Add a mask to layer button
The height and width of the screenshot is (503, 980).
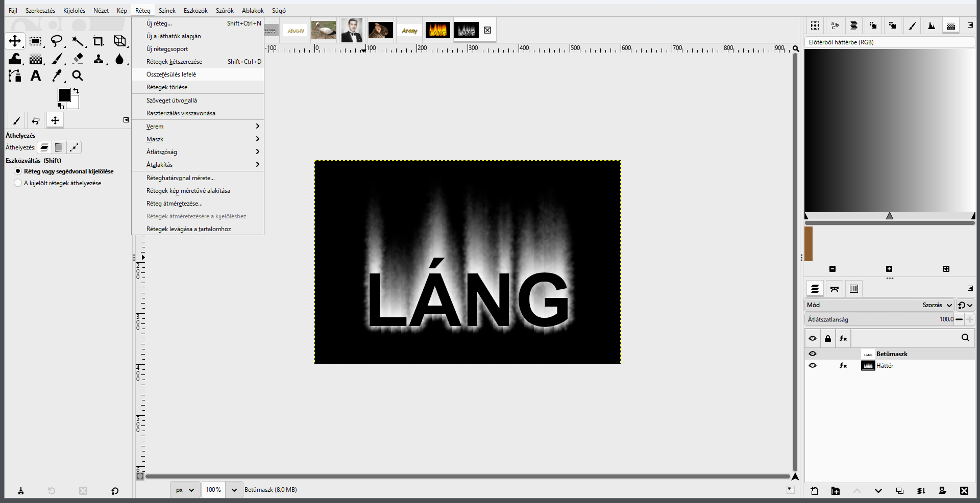[x=943, y=491]
